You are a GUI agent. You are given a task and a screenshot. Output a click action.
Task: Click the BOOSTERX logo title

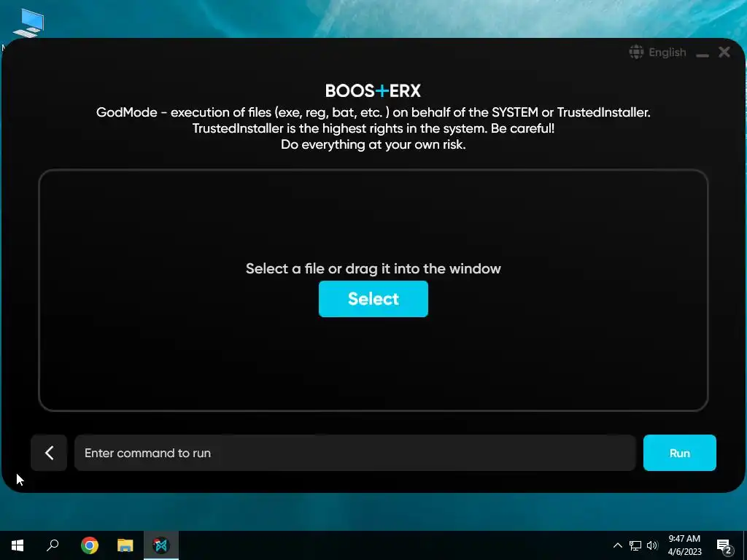373,90
